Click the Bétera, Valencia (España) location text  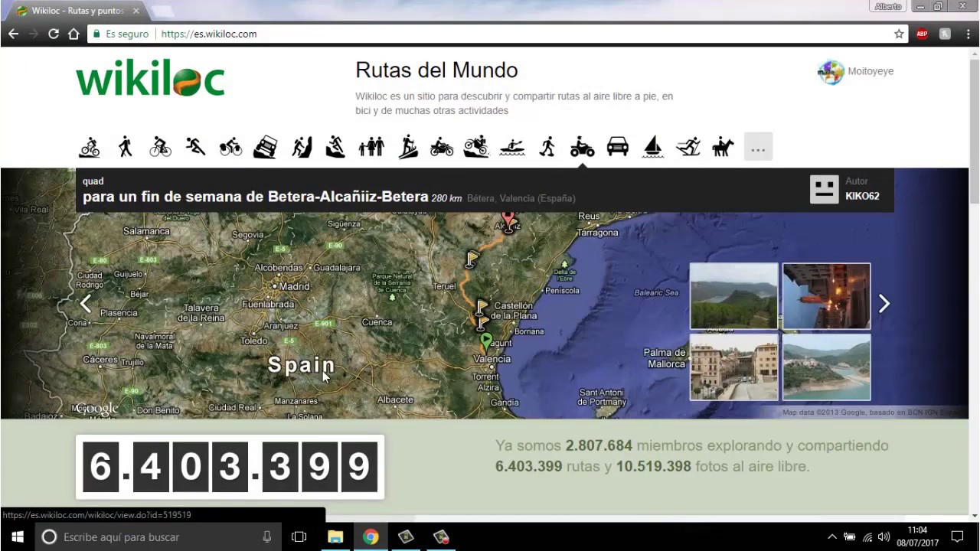tap(521, 198)
